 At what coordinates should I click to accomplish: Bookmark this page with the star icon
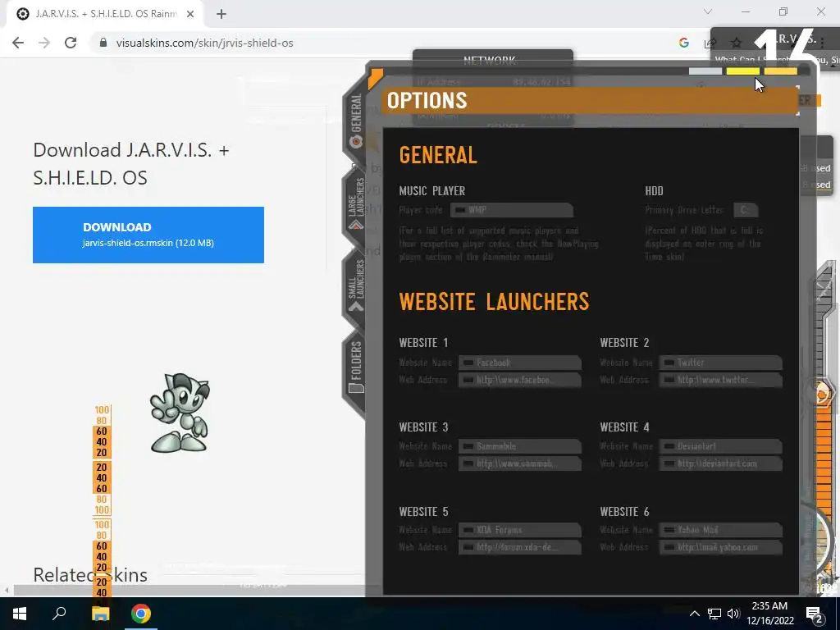(x=736, y=43)
